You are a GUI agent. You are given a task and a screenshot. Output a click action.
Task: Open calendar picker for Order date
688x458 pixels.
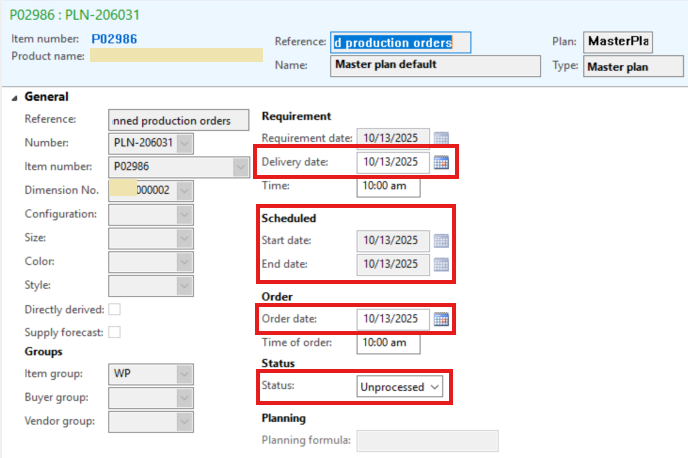click(441, 320)
